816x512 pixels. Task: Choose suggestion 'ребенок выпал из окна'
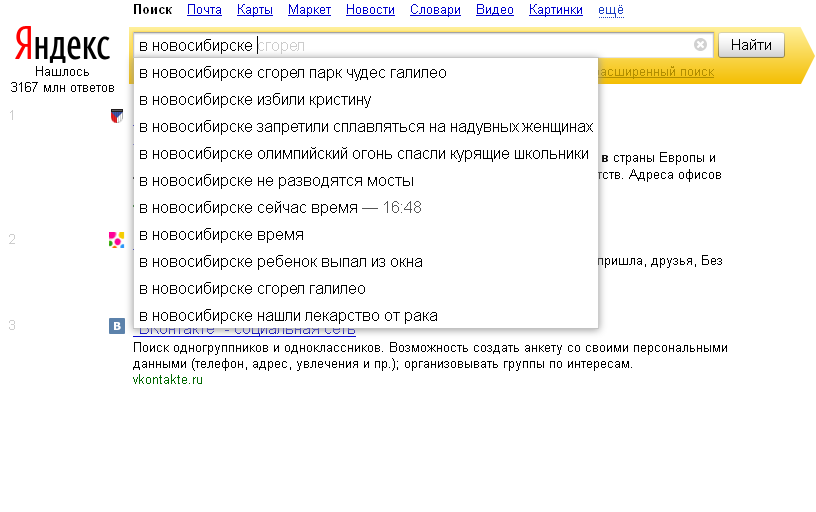point(366,262)
